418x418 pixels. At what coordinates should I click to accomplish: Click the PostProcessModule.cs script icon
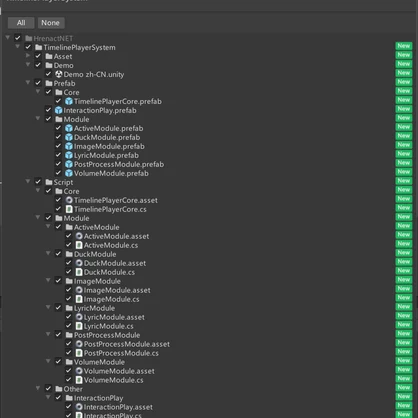click(x=79, y=353)
